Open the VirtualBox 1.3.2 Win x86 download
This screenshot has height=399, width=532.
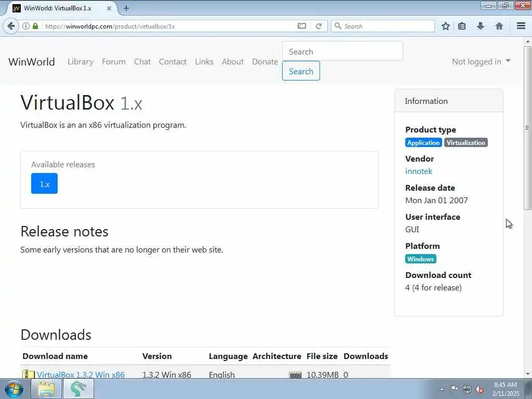pos(81,375)
